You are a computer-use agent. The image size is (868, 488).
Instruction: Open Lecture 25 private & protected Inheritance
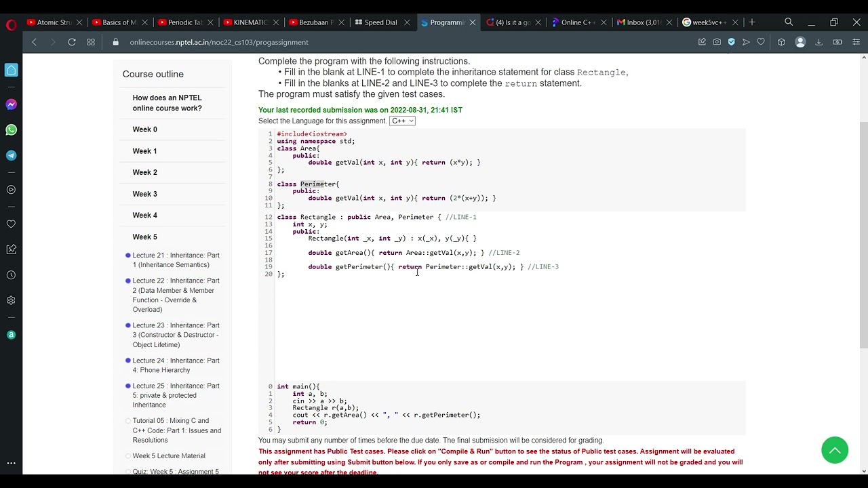coord(176,395)
